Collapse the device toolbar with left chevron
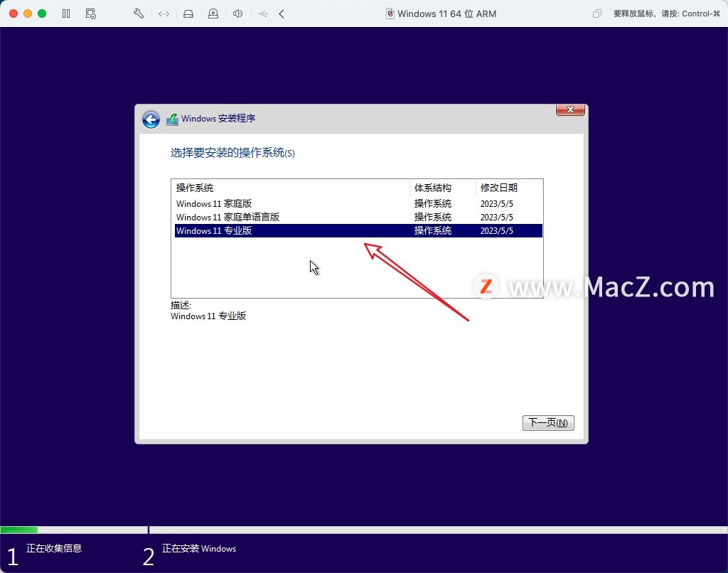 (282, 14)
